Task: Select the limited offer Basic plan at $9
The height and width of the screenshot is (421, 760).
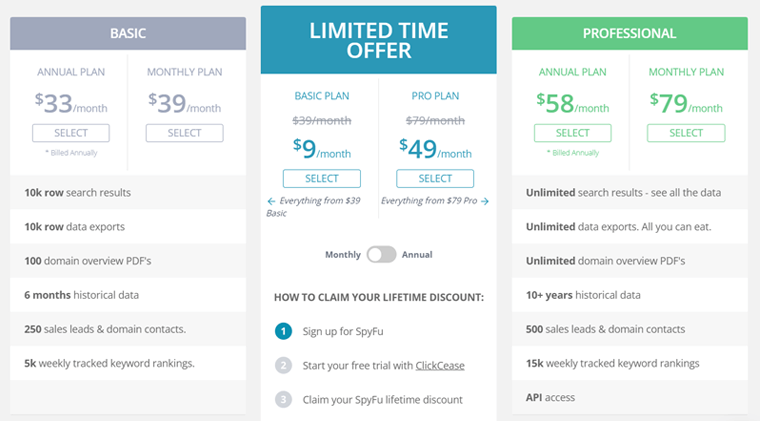Action: (x=322, y=178)
